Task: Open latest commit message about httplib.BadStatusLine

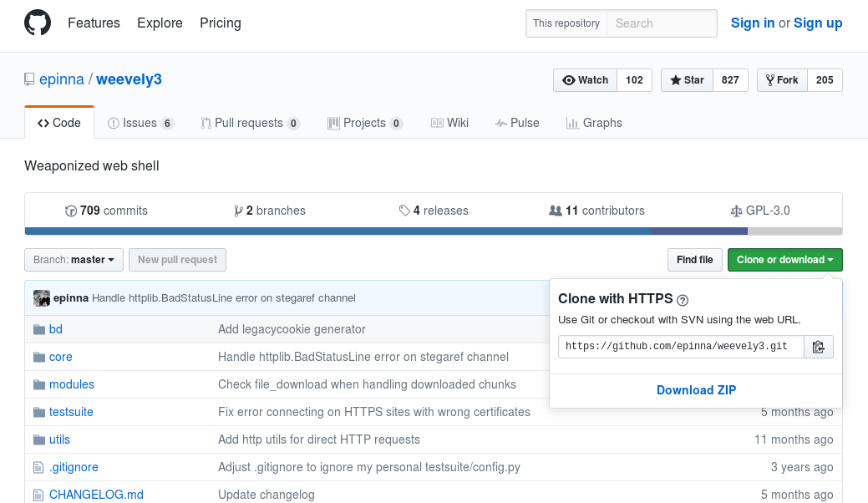Action: coord(224,298)
